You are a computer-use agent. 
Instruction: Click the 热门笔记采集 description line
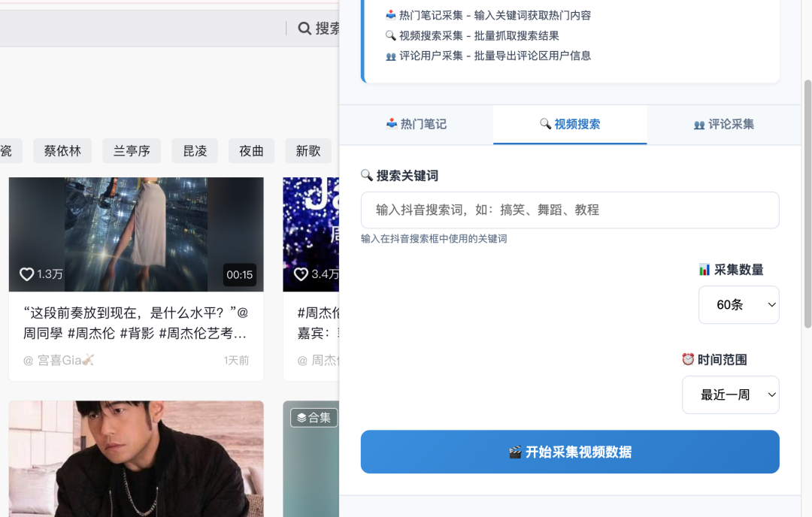point(489,16)
